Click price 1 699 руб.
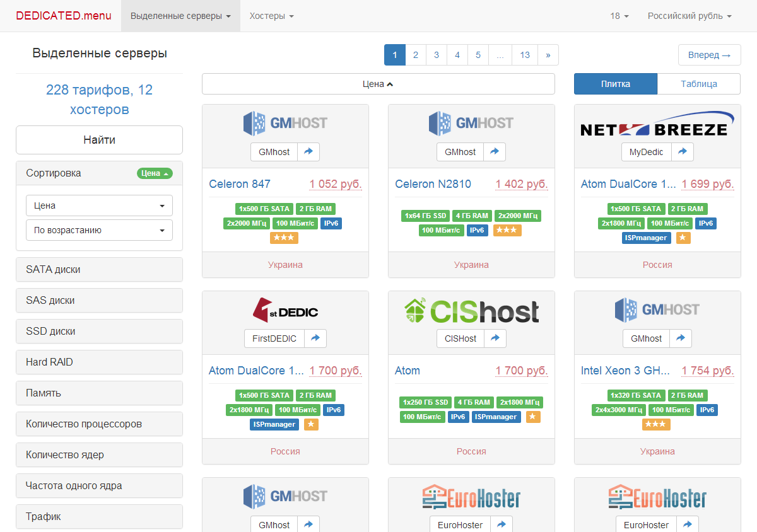 pyautogui.click(x=708, y=184)
